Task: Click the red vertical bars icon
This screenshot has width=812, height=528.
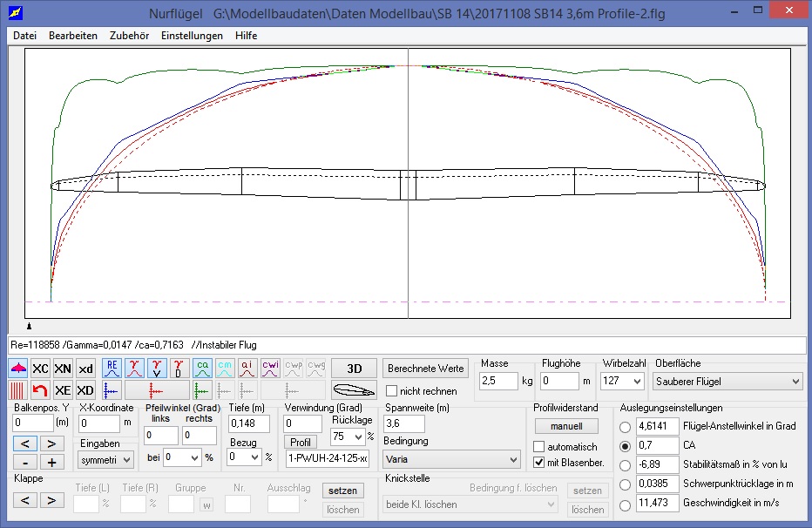Action: (17, 390)
